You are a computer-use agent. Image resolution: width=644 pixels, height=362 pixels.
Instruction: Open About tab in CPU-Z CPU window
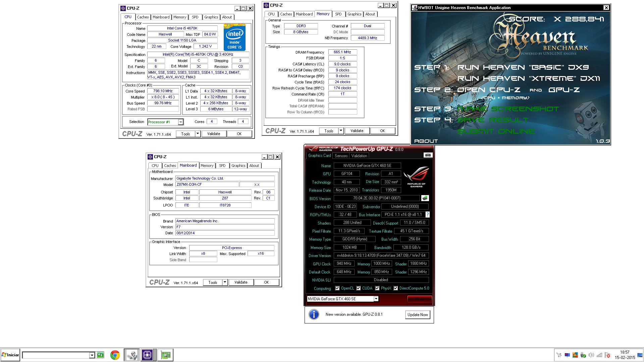[x=227, y=17]
